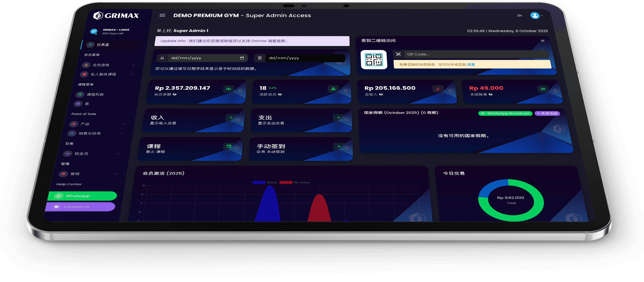Image resolution: width=644 pixels, height=282 pixels.
Task: Click the hamburger menu icon in header
Action: tap(162, 15)
